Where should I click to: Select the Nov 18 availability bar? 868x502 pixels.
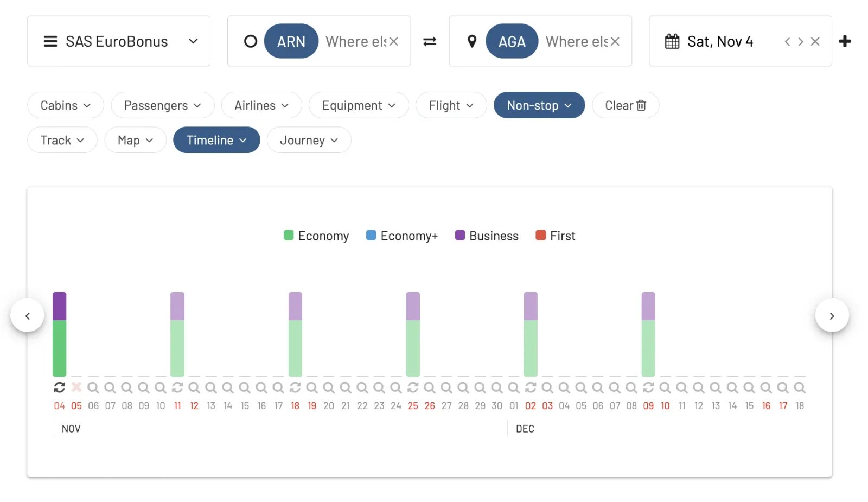pos(295,334)
